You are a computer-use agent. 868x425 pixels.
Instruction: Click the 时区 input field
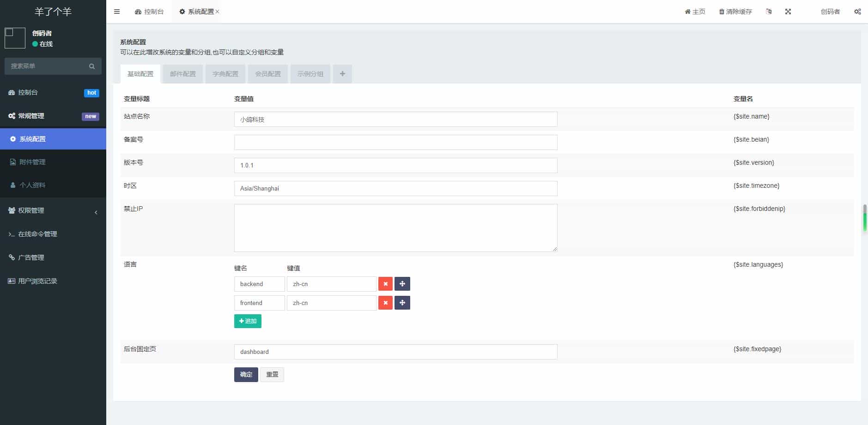tap(396, 188)
